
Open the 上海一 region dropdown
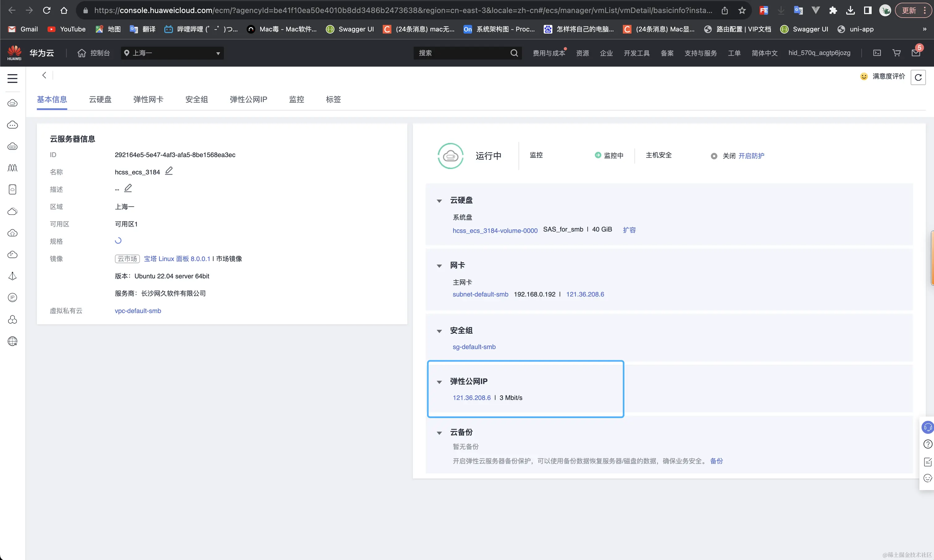click(172, 53)
